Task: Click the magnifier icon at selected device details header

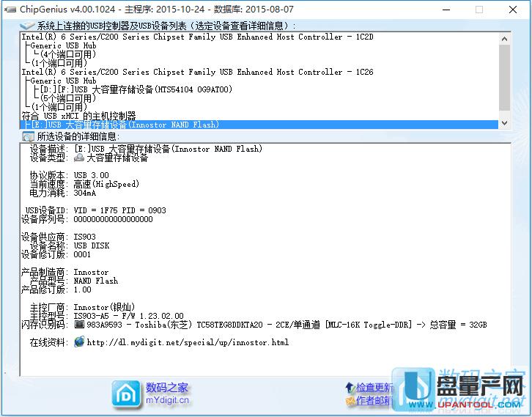Action: point(28,136)
